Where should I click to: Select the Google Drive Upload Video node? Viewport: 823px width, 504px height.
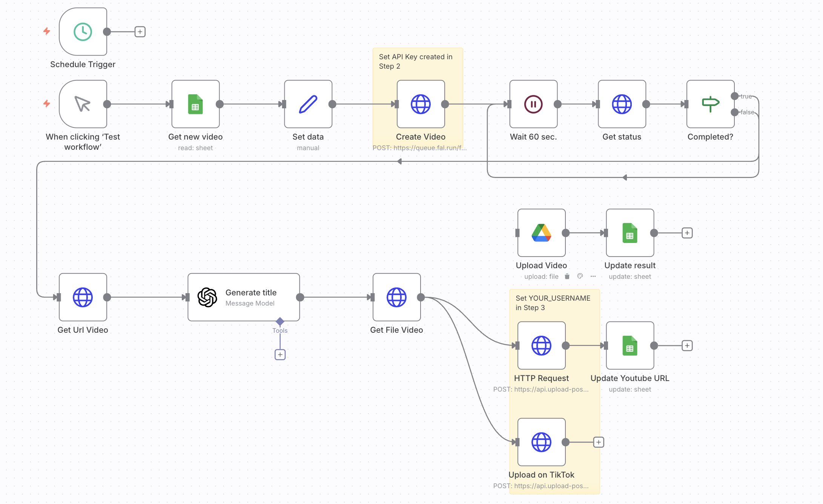click(x=541, y=233)
